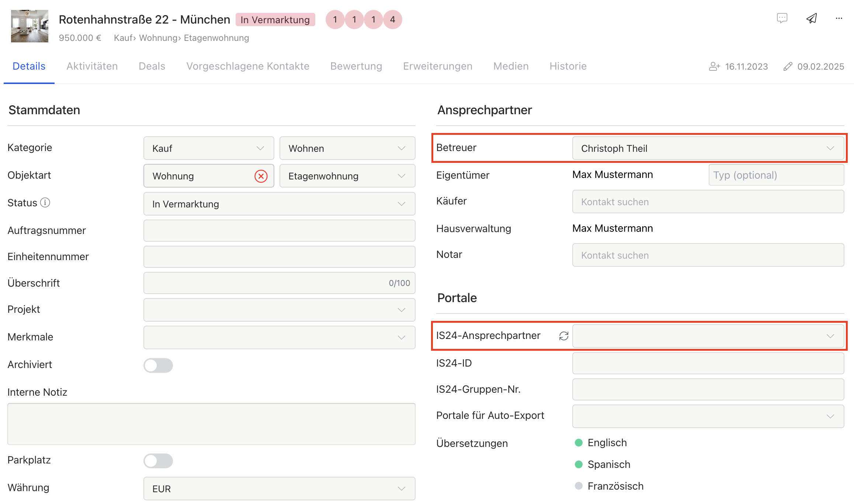Click the Status info icon
This screenshot has width=854, height=504.
pos(45,203)
